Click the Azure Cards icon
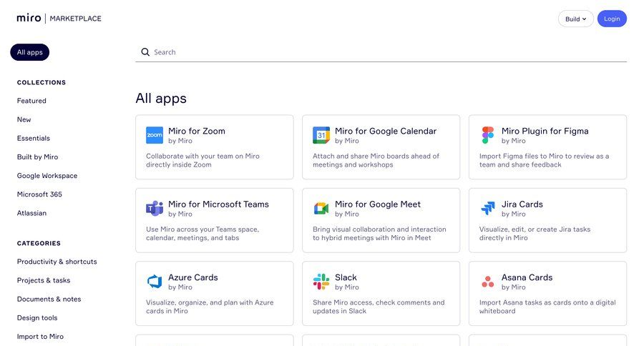The image size is (644, 346). pos(155,282)
